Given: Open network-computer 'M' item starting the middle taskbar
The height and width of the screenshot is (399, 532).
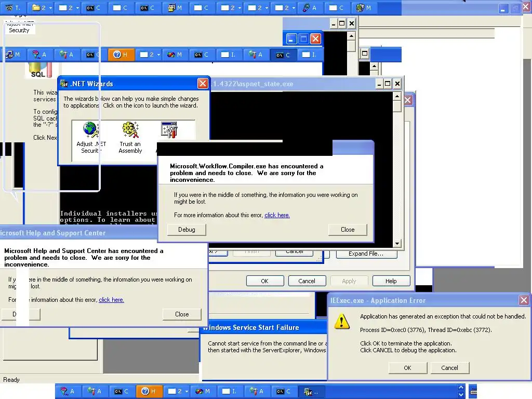Looking at the screenshot, I should pyautogui.click(x=12, y=55).
